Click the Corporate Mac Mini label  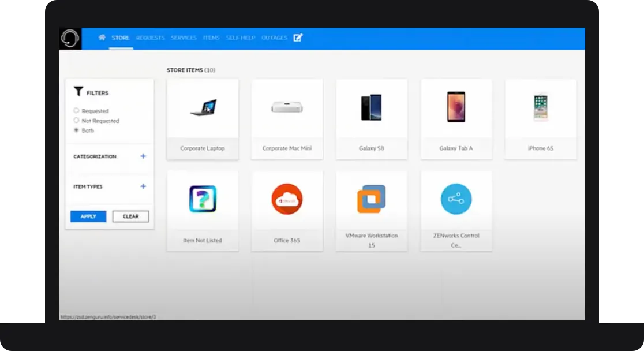point(287,148)
